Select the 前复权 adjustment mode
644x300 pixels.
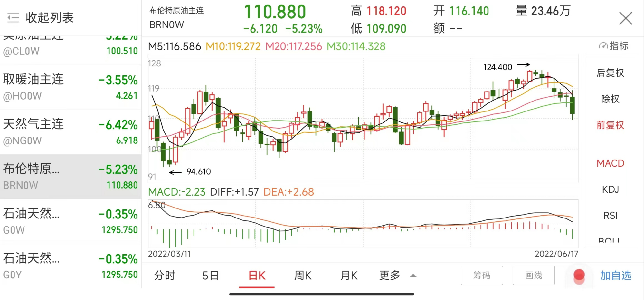click(611, 125)
